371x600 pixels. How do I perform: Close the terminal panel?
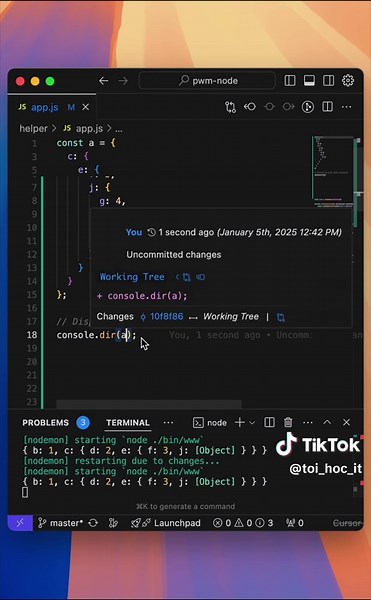pos(346,422)
